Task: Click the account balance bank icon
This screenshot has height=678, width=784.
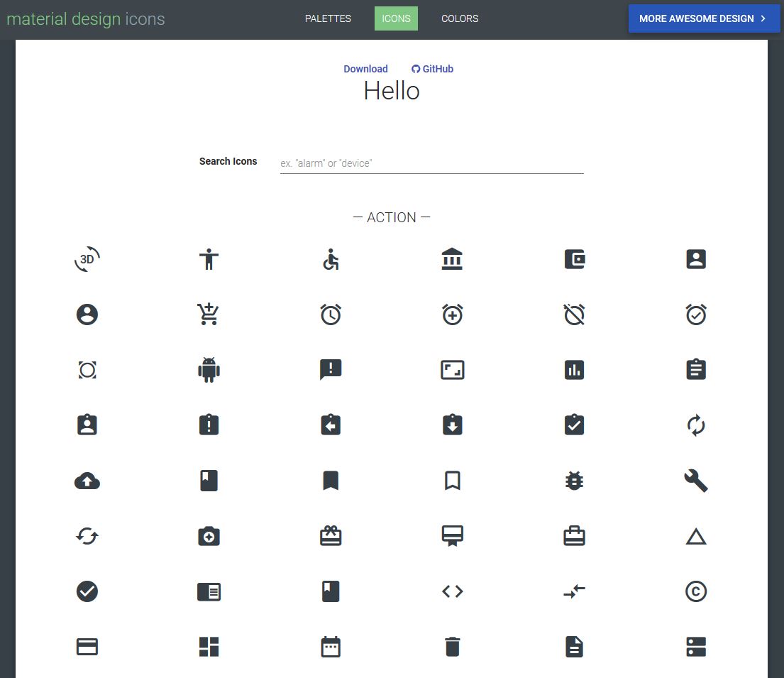Action: pos(452,259)
